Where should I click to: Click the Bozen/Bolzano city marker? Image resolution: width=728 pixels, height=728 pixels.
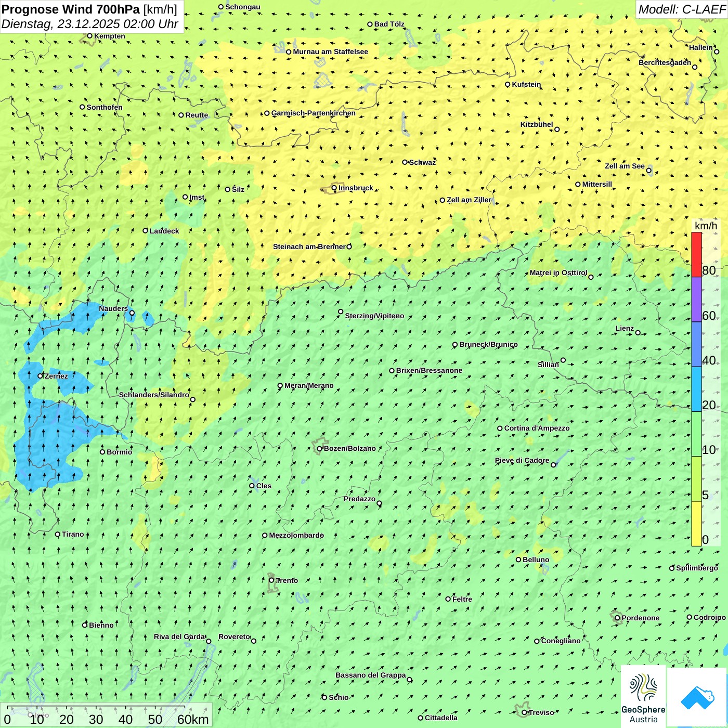320,449
